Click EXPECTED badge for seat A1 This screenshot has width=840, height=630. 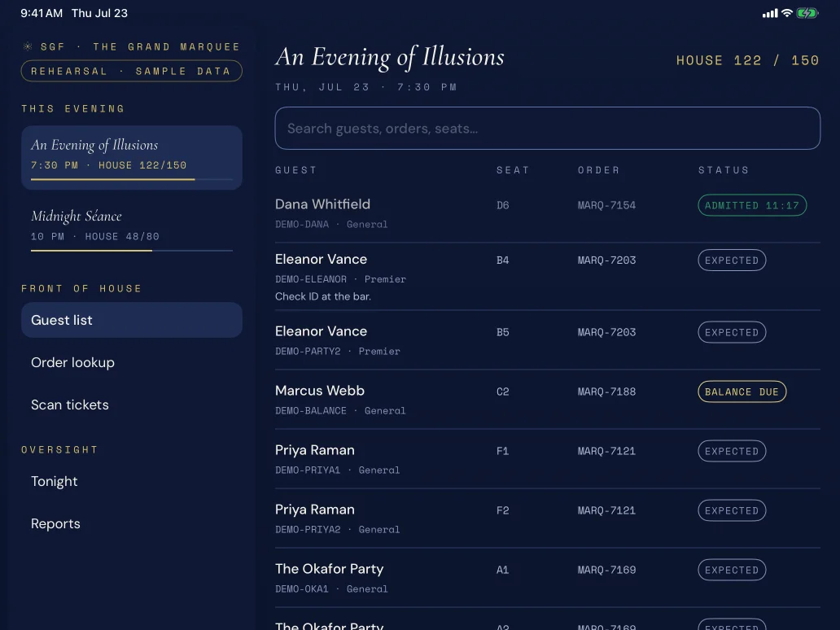pos(732,570)
